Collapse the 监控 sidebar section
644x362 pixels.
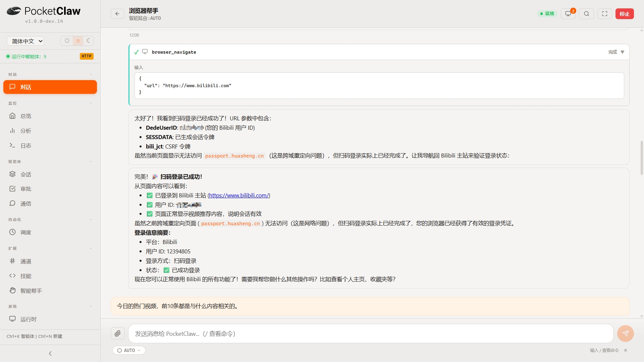pyautogui.click(x=50, y=103)
